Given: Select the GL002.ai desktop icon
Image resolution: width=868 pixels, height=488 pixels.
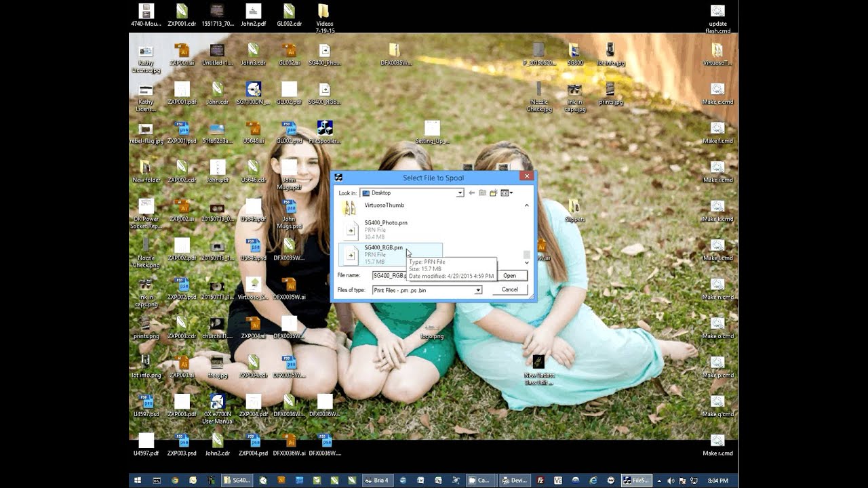Looking at the screenshot, I should 289,54.
